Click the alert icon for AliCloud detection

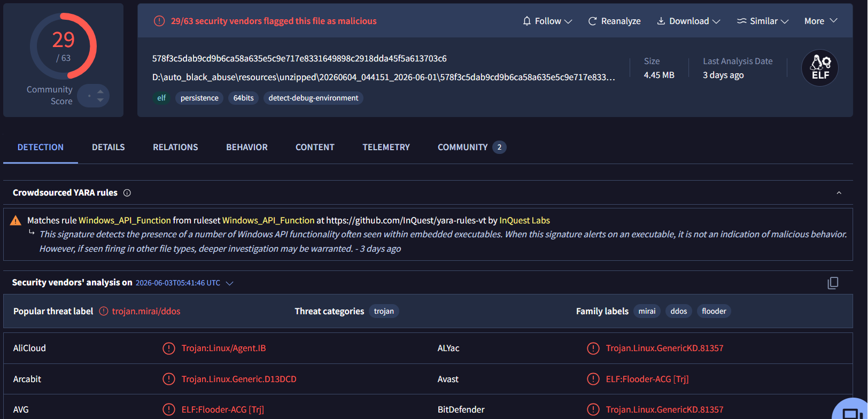[x=168, y=348]
